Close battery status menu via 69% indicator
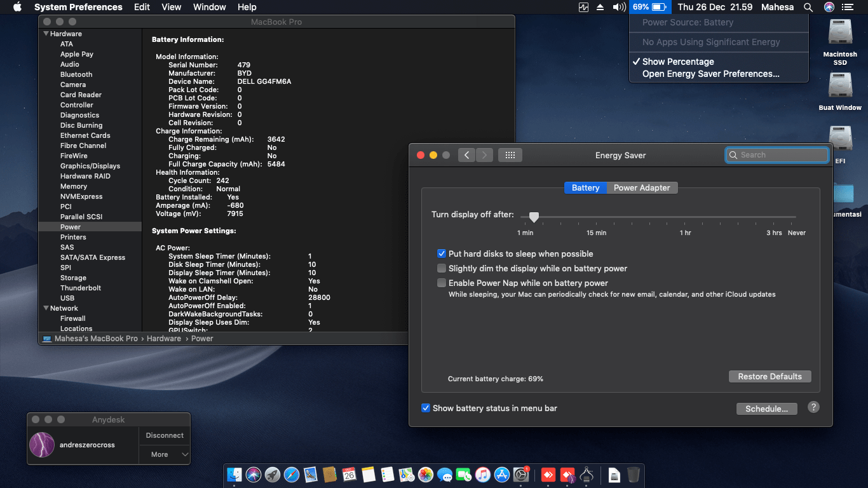This screenshot has width=868, height=488. point(649,7)
